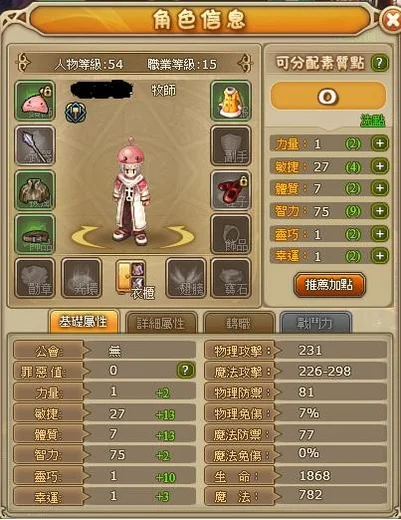Screen dimensions: 401x520
Task: Add a point to 智力 intelligence
Action: click(x=380, y=211)
